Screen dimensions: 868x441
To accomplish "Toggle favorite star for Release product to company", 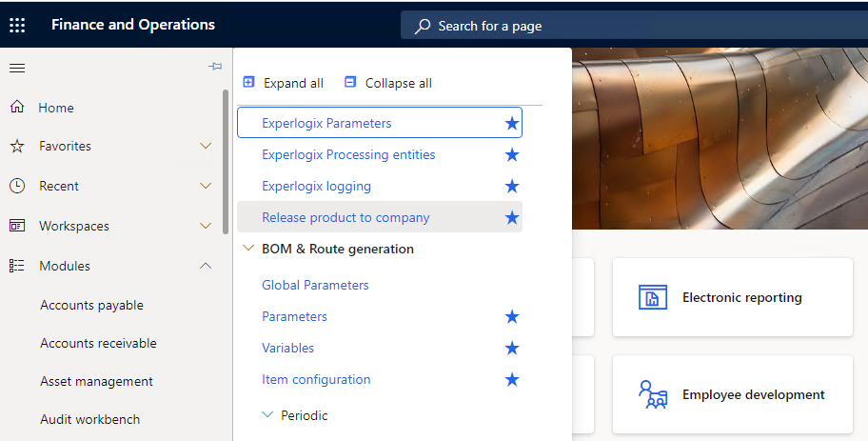I will point(512,218).
